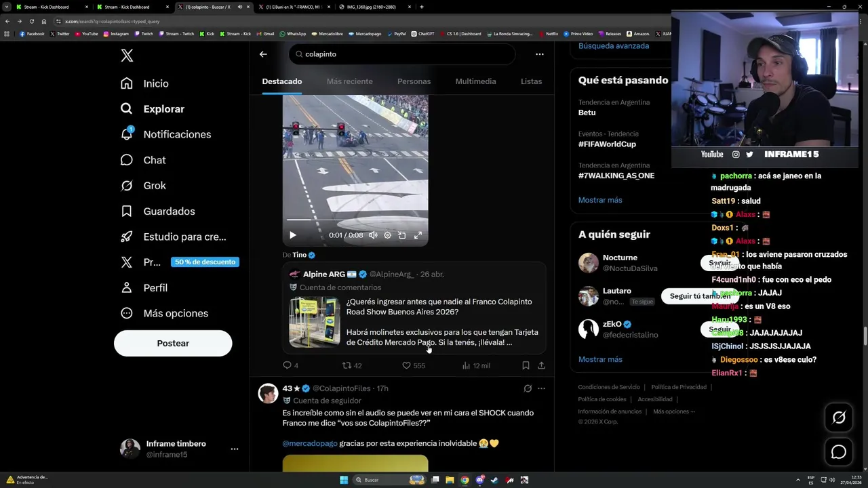This screenshot has height=488, width=868.
Task: Open Explorar in the sidebar
Action: click(153, 109)
